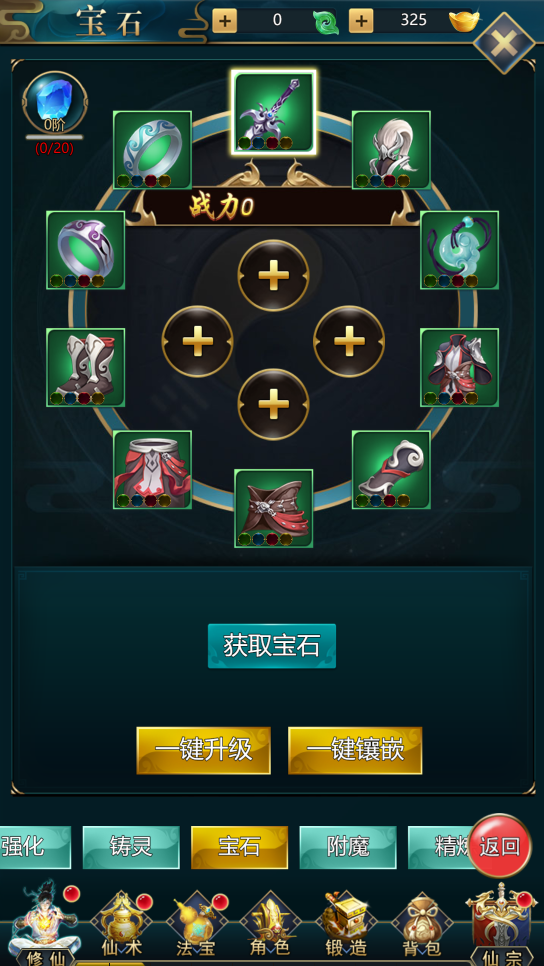Add gold ingots with plus button

(x=361, y=21)
